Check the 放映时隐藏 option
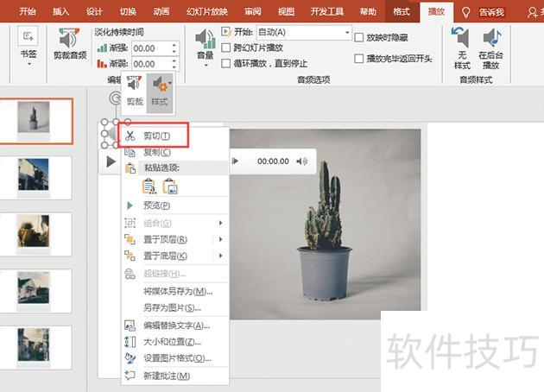 tap(359, 37)
